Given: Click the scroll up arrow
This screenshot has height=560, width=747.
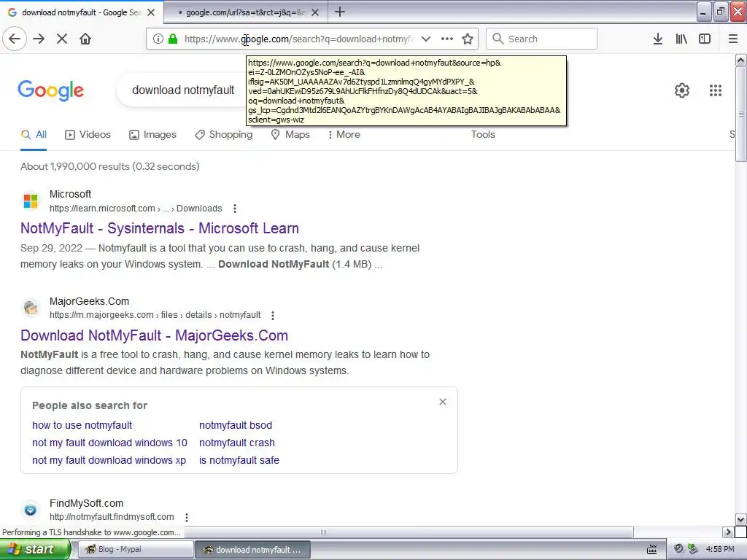Looking at the screenshot, I should 741,60.
